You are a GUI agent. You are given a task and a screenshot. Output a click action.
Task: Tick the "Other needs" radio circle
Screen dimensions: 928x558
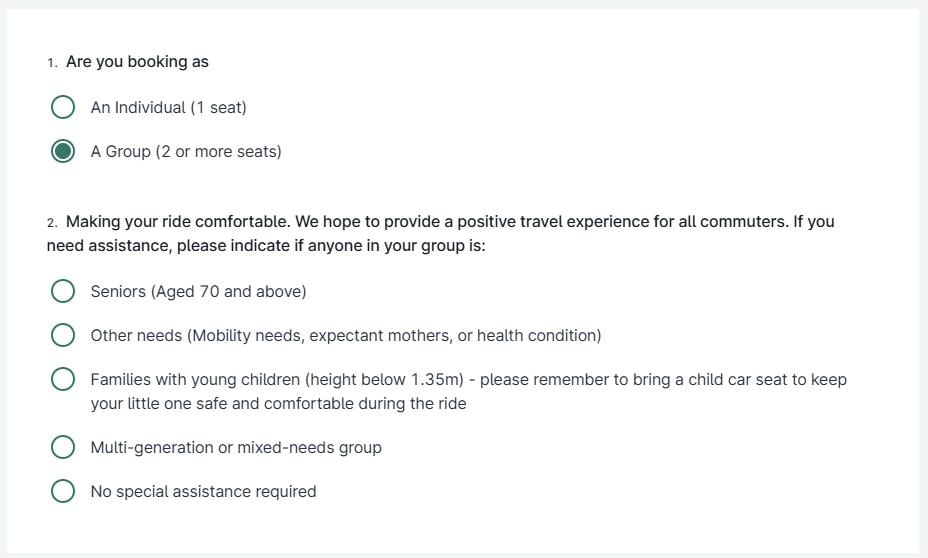pos(63,335)
